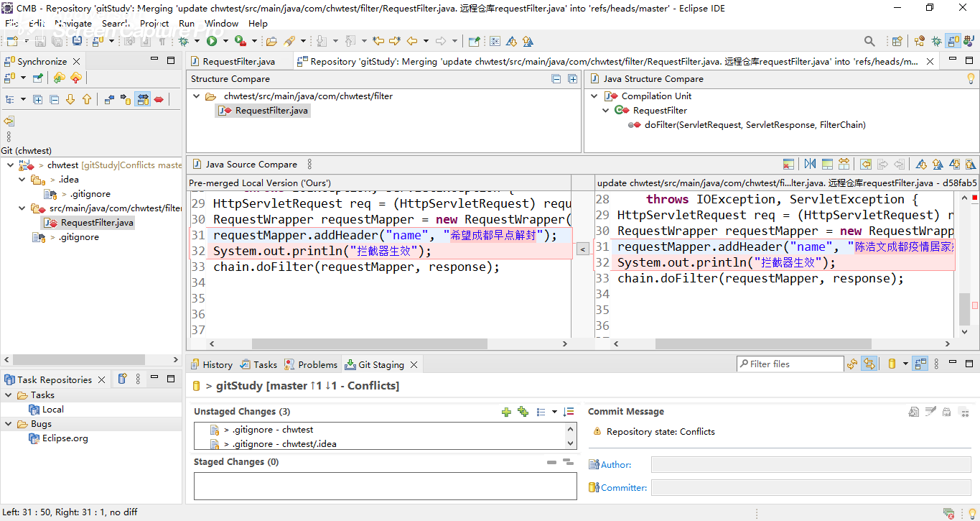Collapse the Tasks category in Task Repositories
Viewport: 980px width, 521px height.
click(x=9, y=395)
